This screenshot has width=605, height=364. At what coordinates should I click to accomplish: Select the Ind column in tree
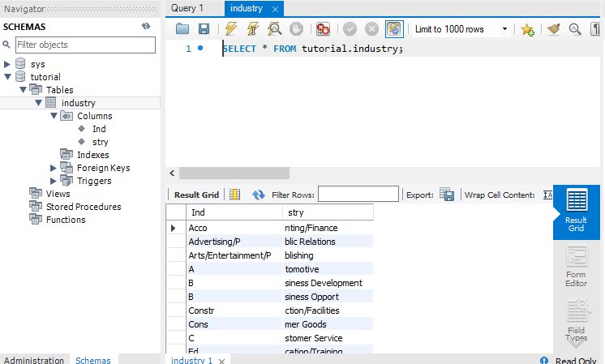point(99,129)
